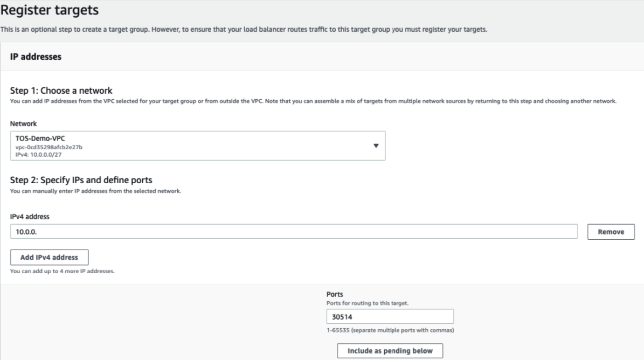This screenshot has height=360, width=644.
Task: Click the IP addresses section header
Action: [x=36, y=57]
